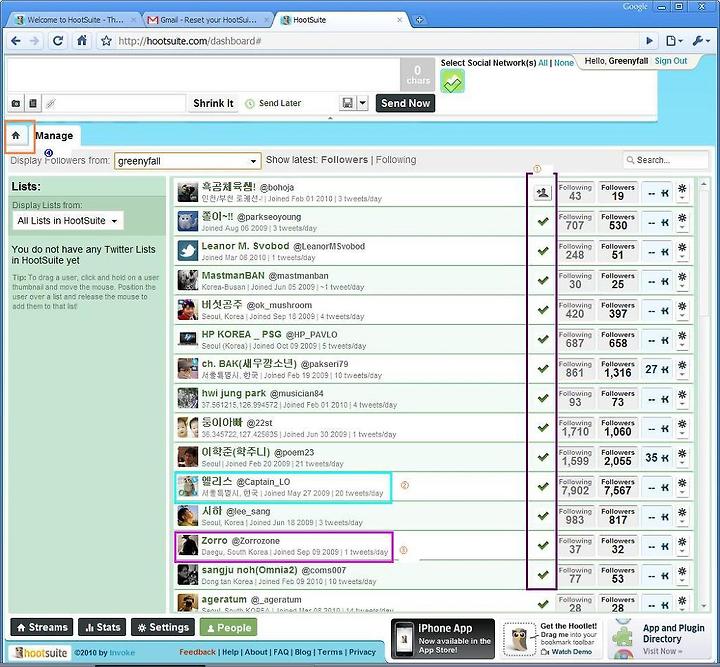This screenshot has height=667, width=720.
Task: Select None social networks link
Action: pyautogui.click(x=563, y=63)
